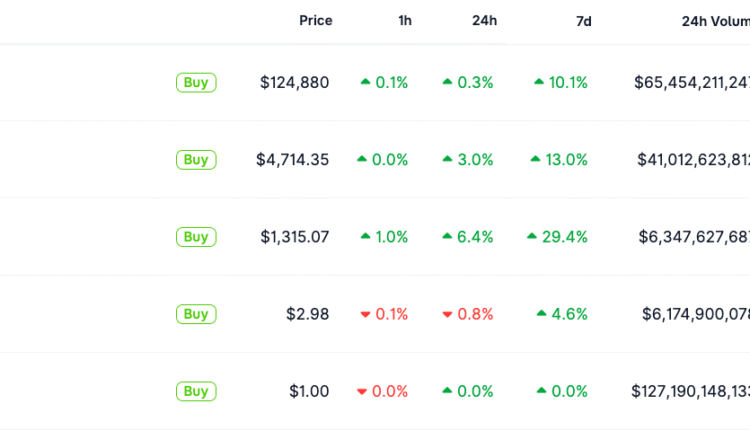Click the $124,880 price value

(294, 83)
